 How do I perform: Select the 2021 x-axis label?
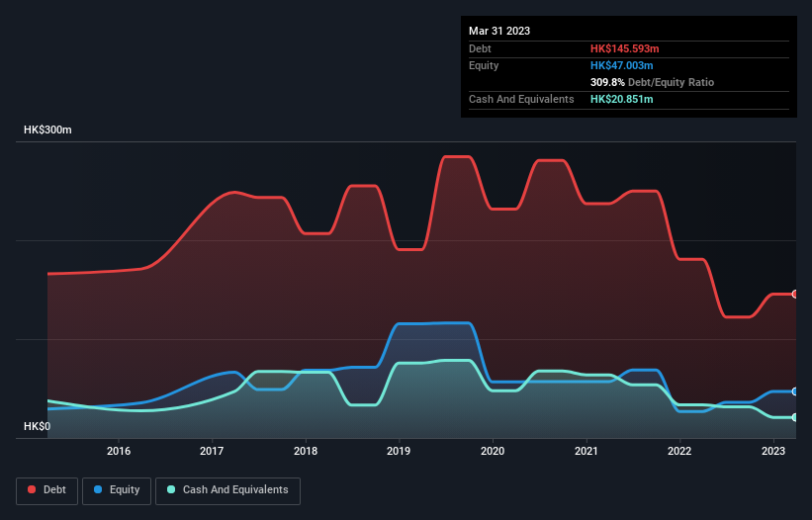pyautogui.click(x=586, y=451)
